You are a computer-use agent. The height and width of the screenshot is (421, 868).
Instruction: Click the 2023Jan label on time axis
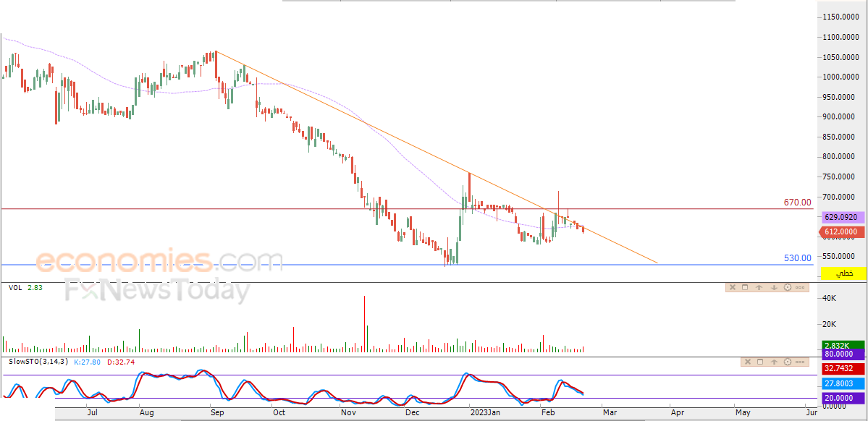click(485, 412)
